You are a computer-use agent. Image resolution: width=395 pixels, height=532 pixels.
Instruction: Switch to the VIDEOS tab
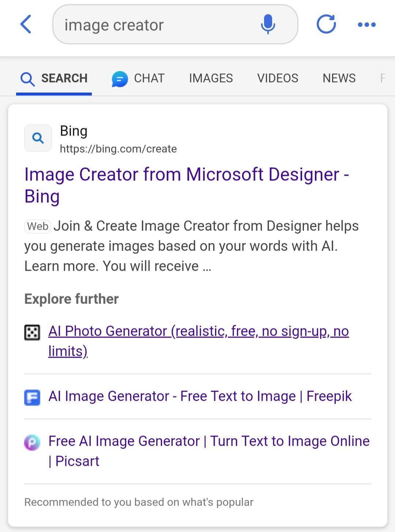278,78
